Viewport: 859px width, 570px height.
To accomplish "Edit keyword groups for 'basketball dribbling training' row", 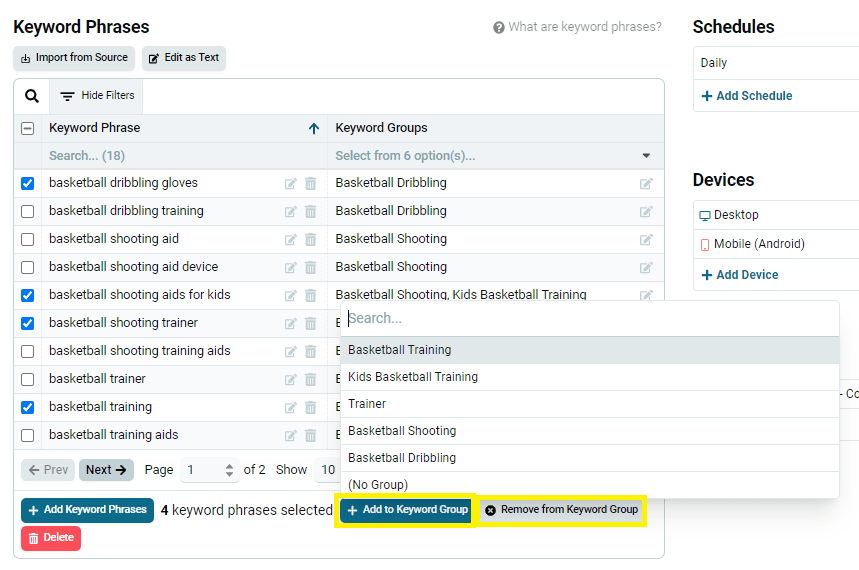I will tap(646, 212).
